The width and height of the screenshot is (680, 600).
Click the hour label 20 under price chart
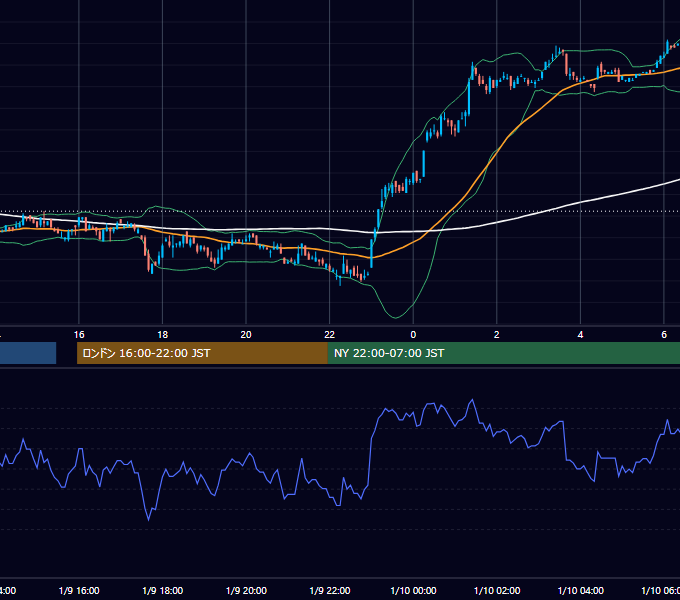click(x=246, y=335)
